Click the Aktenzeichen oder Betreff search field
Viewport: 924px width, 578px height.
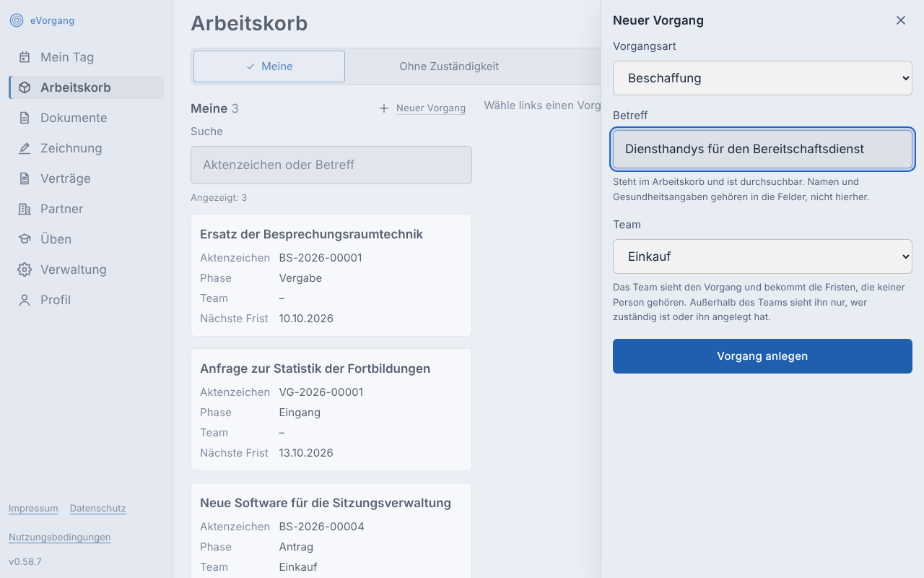pyautogui.click(x=331, y=165)
